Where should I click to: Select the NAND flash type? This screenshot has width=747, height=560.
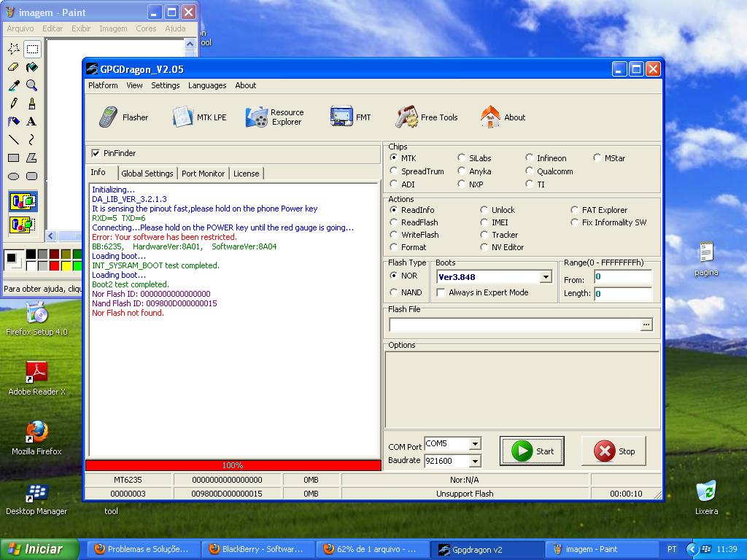coord(393,292)
